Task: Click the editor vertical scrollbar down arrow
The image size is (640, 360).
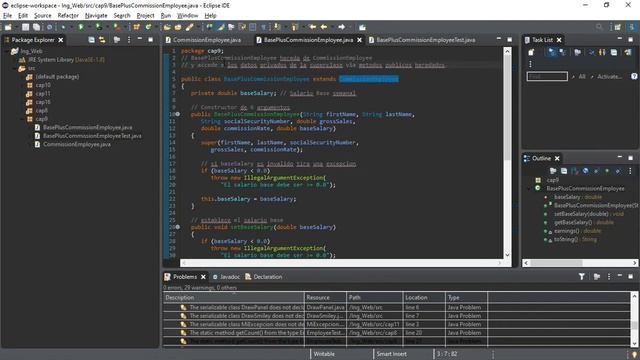Action: pyautogui.click(x=507, y=255)
